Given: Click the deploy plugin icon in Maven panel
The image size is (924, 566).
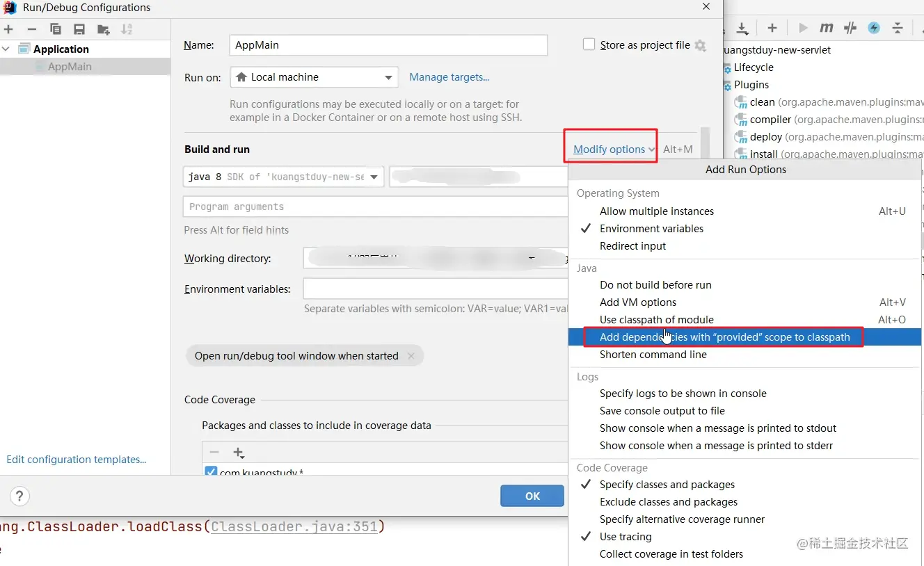Looking at the screenshot, I should [741, 137].
